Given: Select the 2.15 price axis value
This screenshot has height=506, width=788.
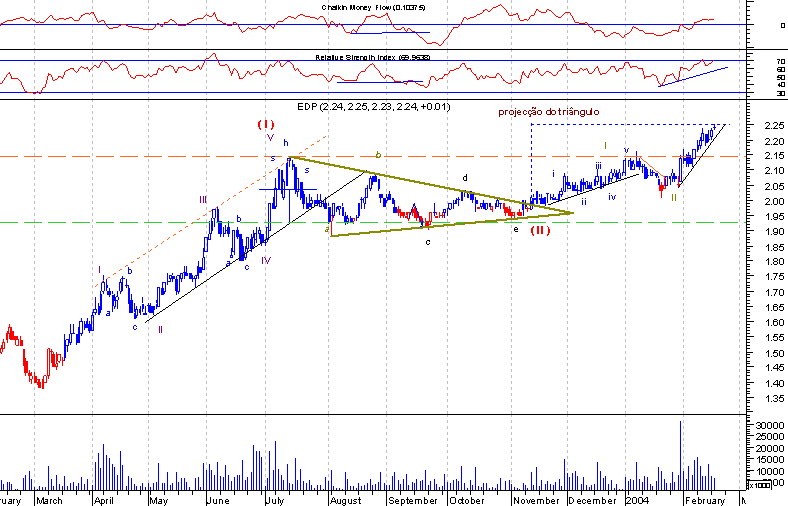Looking at the screenshot, I should (x=774, y=156).
